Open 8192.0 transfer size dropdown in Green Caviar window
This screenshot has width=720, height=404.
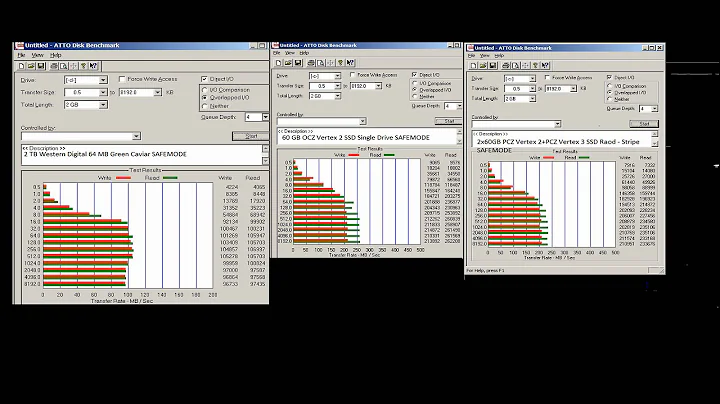pyautogui.click(x=158, y=92)
